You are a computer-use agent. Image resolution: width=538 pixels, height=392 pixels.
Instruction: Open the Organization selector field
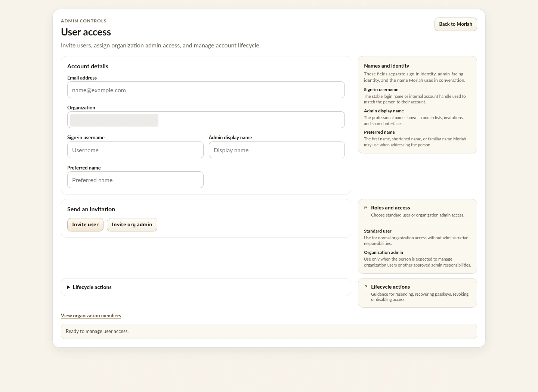(206, 120)
